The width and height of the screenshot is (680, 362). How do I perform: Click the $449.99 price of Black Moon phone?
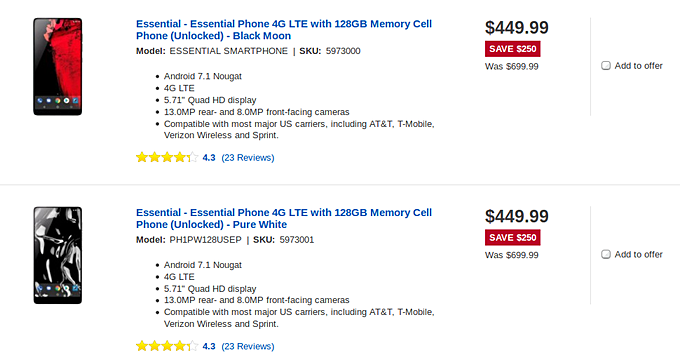(517, 27)
